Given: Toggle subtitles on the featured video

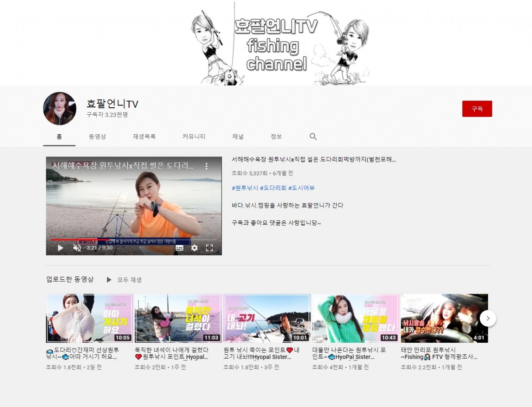Looking at the screenshot, I should 180,248.
